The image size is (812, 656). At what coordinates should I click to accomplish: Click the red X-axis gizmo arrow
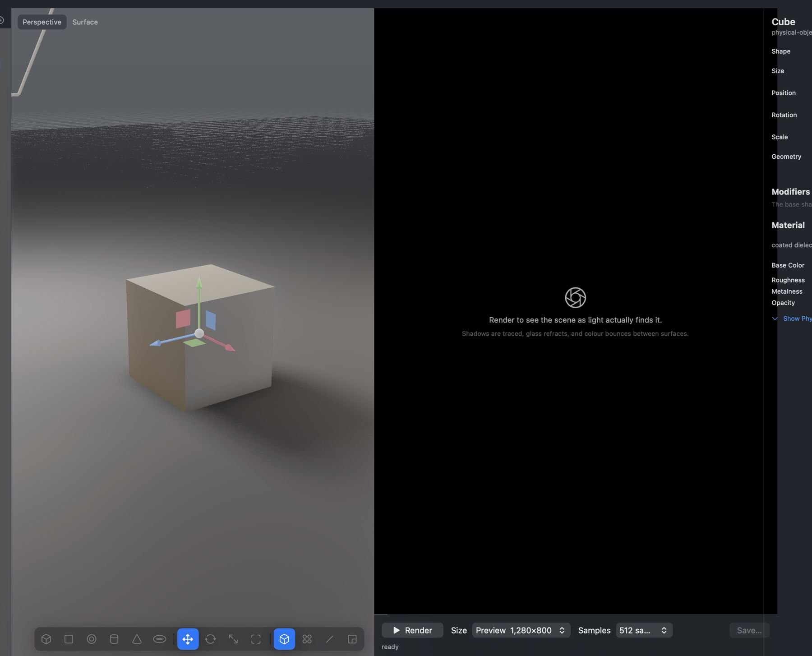pos(229,347)
